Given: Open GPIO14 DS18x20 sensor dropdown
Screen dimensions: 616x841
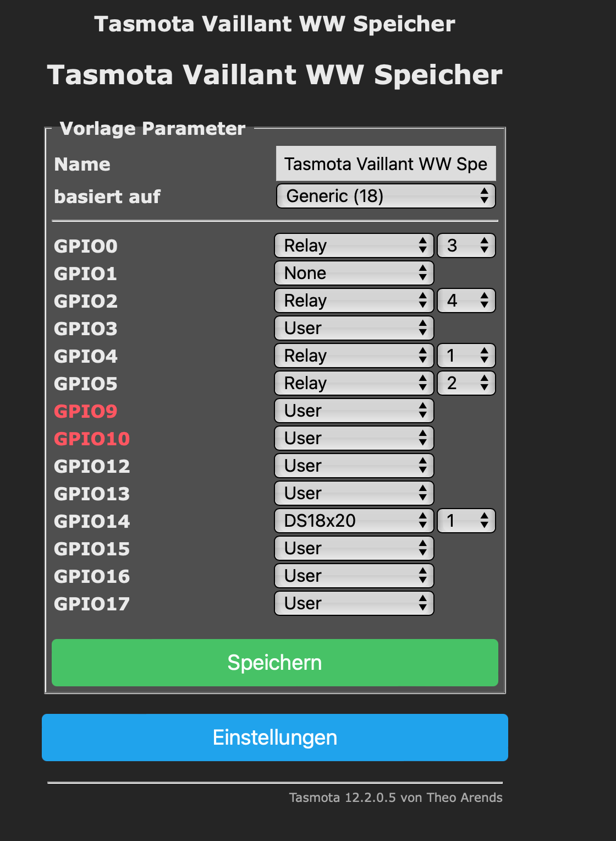Looking at the screenshot, I should [354, 521].
